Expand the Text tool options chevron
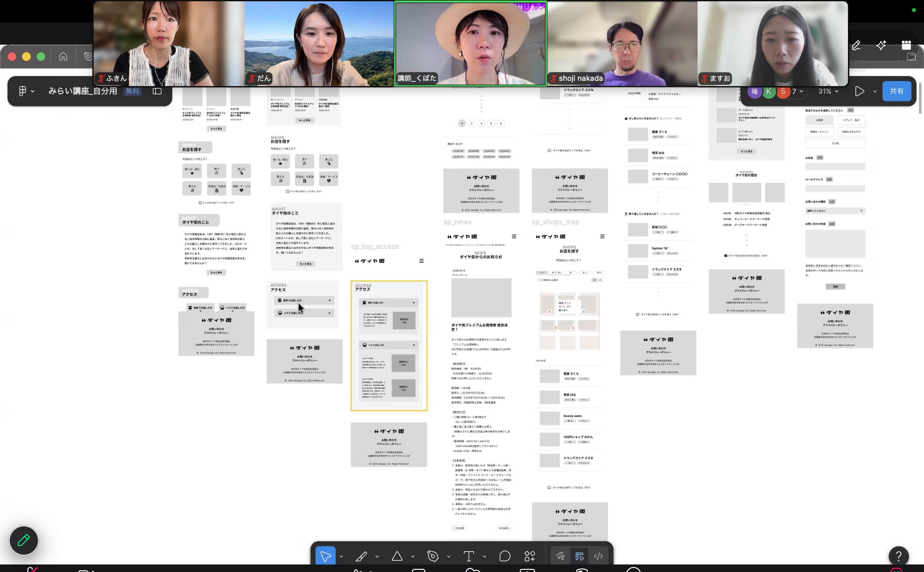The image size is (924, 572). (485, 557)
